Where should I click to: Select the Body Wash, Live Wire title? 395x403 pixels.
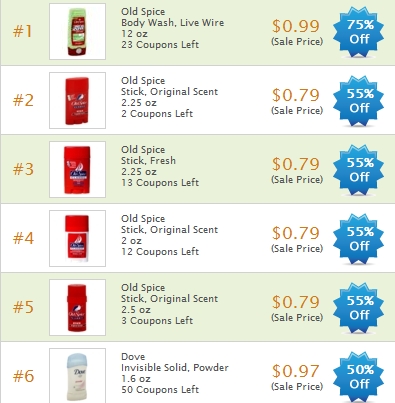click(172, 23)
